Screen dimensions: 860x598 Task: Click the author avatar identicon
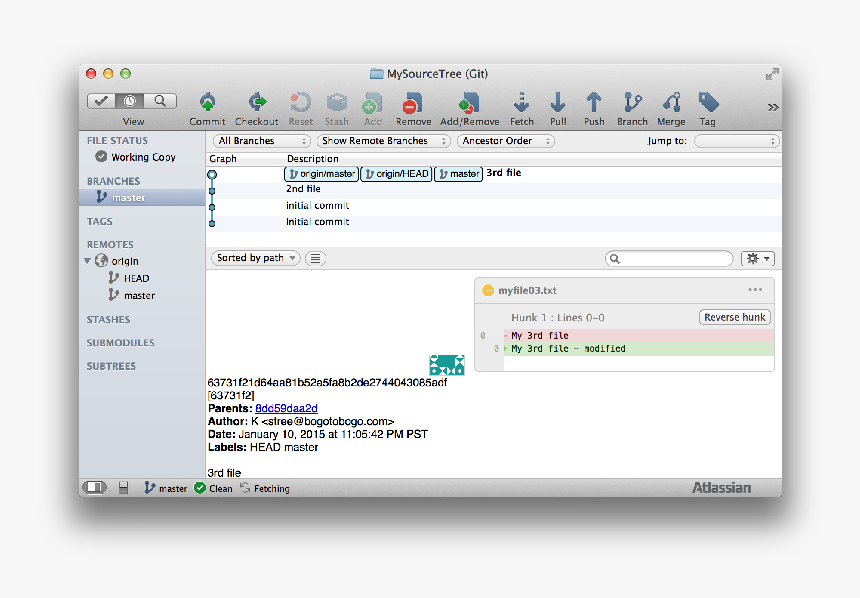pos(446,365)
